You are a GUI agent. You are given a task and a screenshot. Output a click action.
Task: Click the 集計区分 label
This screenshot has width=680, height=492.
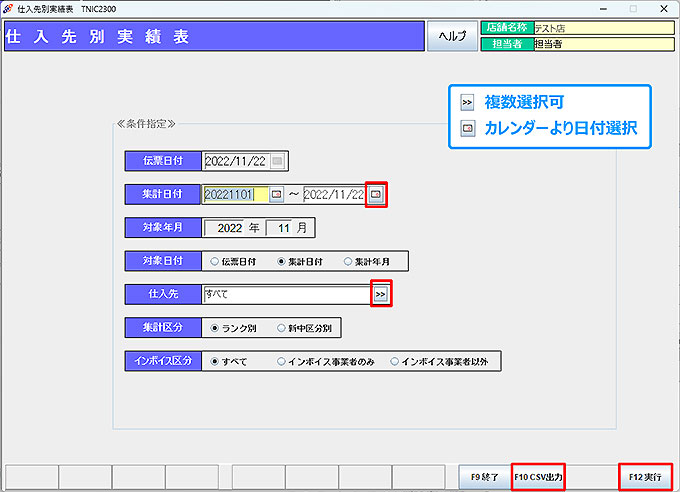pyautogui.click(x=163, y=328)
